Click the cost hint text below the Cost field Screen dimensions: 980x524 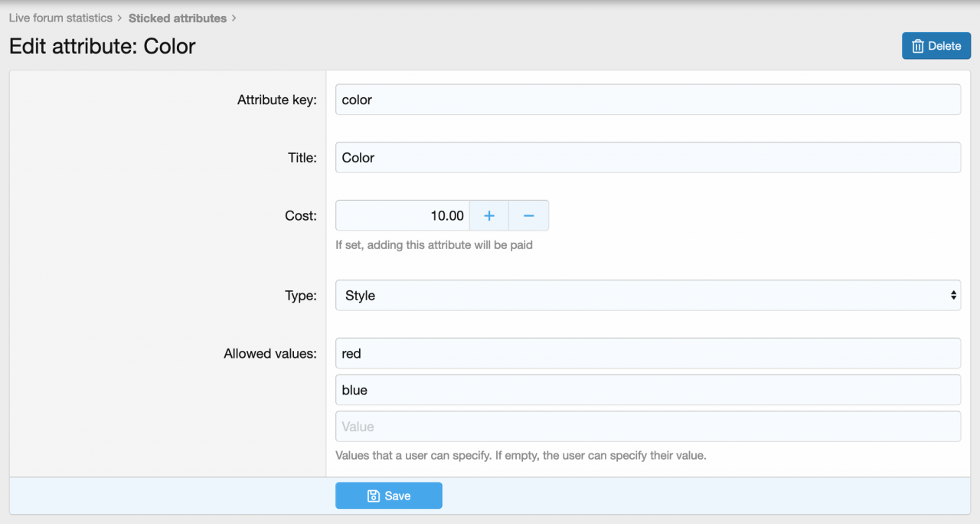(x=433, y=245)
